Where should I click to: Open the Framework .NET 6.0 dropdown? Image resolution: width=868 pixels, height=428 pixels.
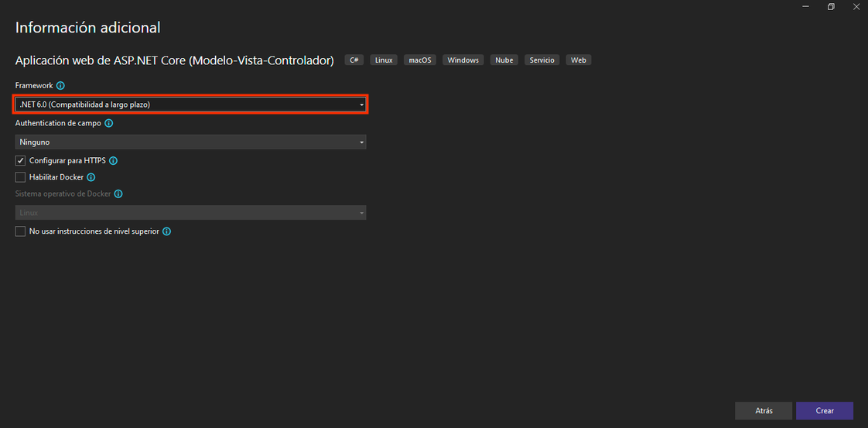pos(190,104)
